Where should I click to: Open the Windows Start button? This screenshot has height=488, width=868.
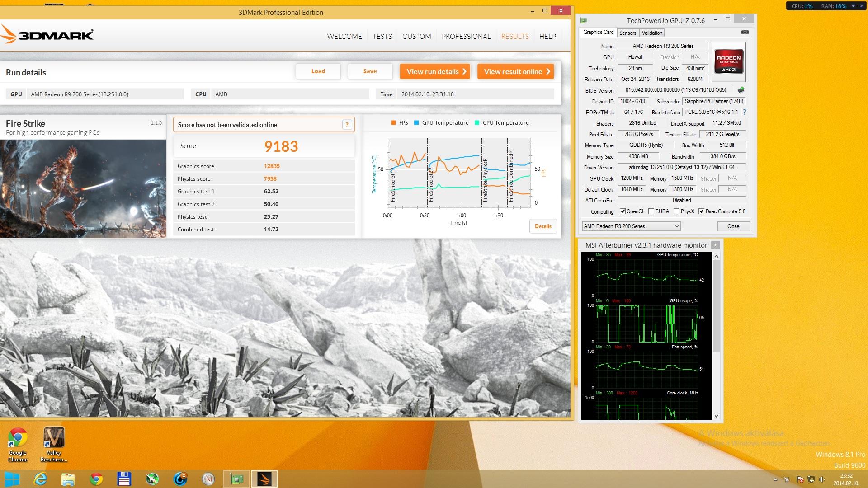point(12,479)
